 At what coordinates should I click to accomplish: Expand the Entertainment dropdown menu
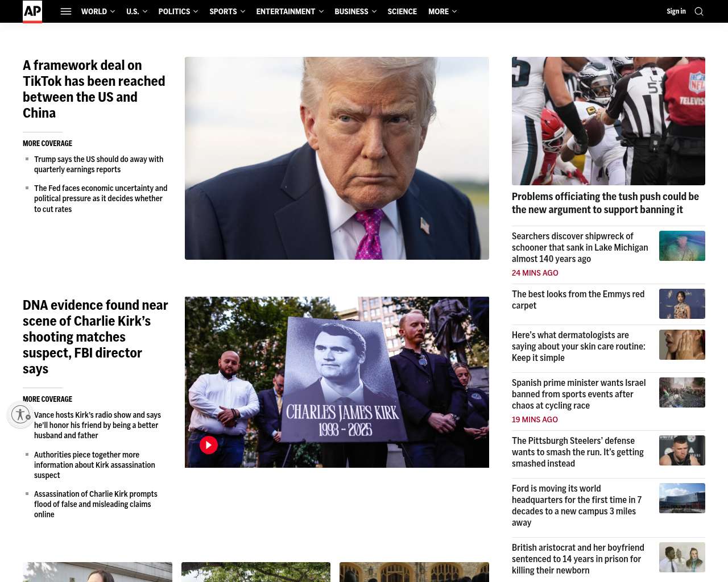coord(289,11)
